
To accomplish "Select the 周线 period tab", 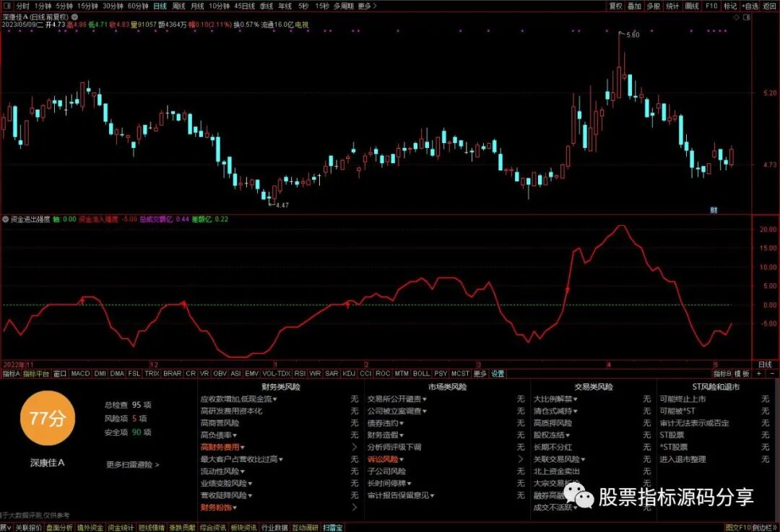I will tap(178, 6).
